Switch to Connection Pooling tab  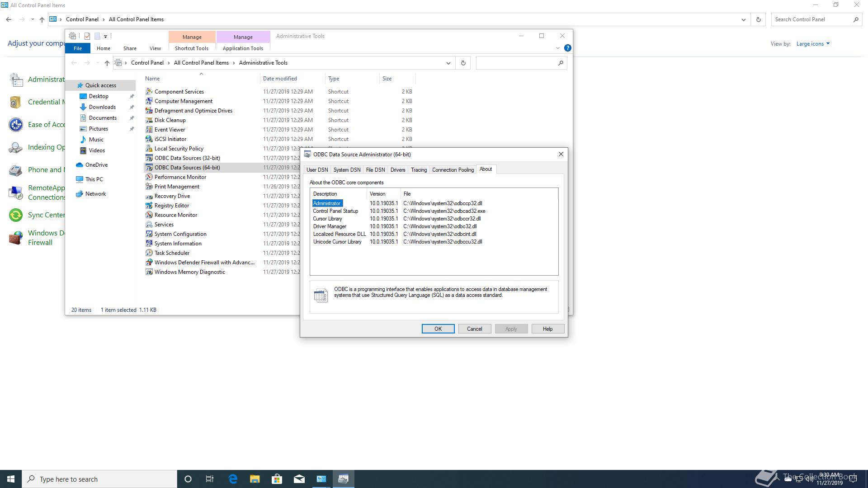(x=453, y=170)
